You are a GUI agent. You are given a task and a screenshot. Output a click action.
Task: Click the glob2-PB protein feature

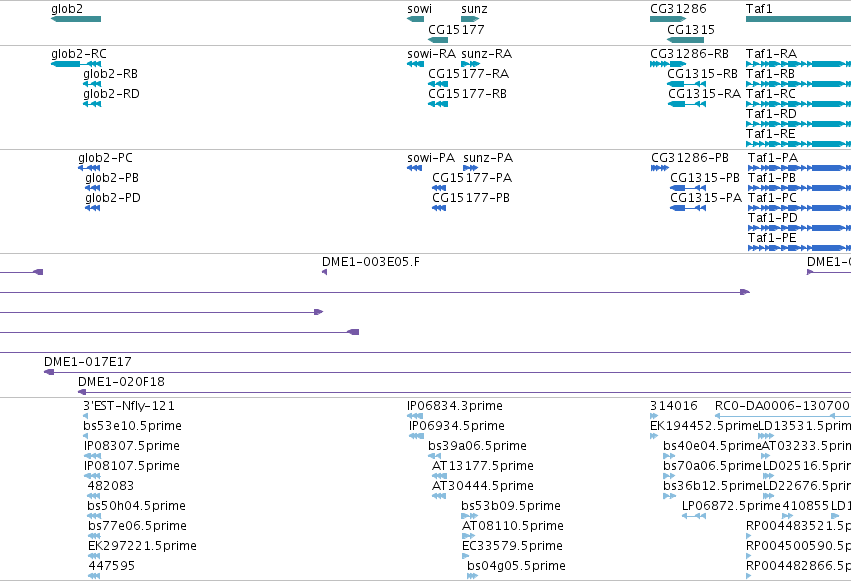point(112,178)
